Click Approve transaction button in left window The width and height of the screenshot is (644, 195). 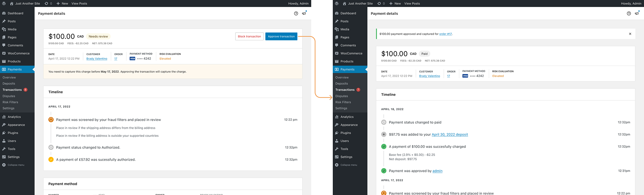coord(281,36)
